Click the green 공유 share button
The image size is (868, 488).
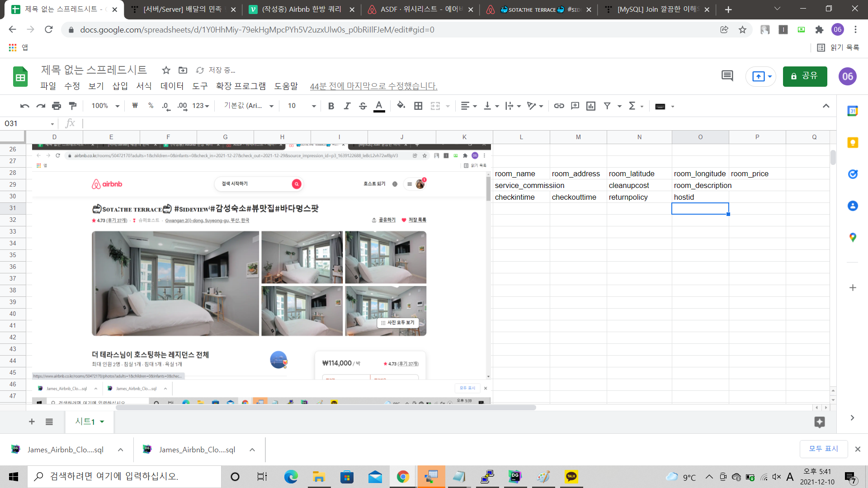click(x=805, y=76)
